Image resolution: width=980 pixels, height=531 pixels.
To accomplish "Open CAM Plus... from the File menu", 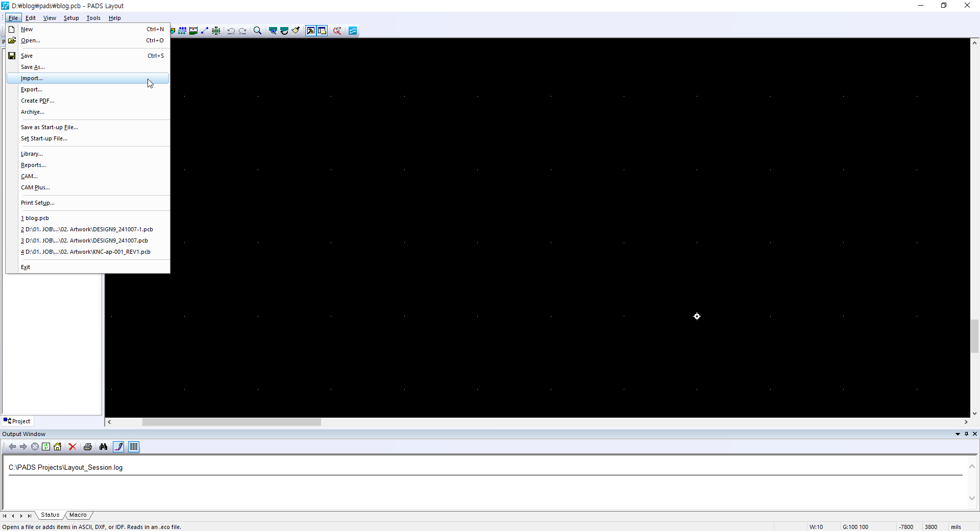I will pyautogui.click(x=88, y=187).
